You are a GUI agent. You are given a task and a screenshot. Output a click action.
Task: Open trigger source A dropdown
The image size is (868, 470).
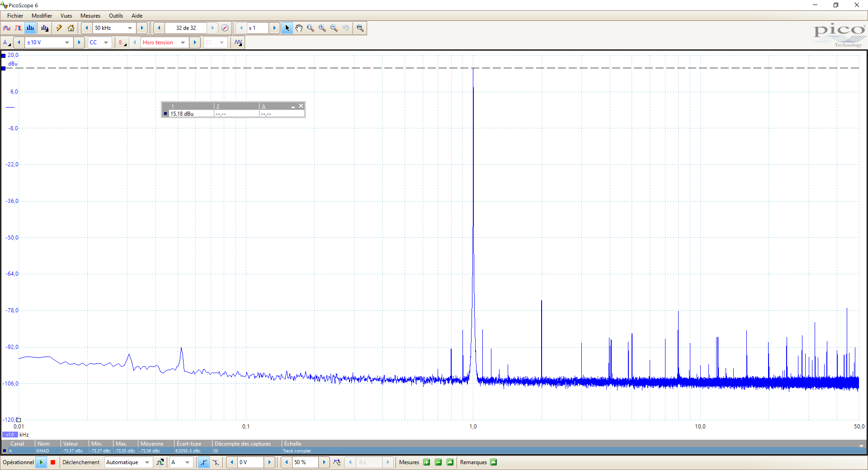click(187, 462)
